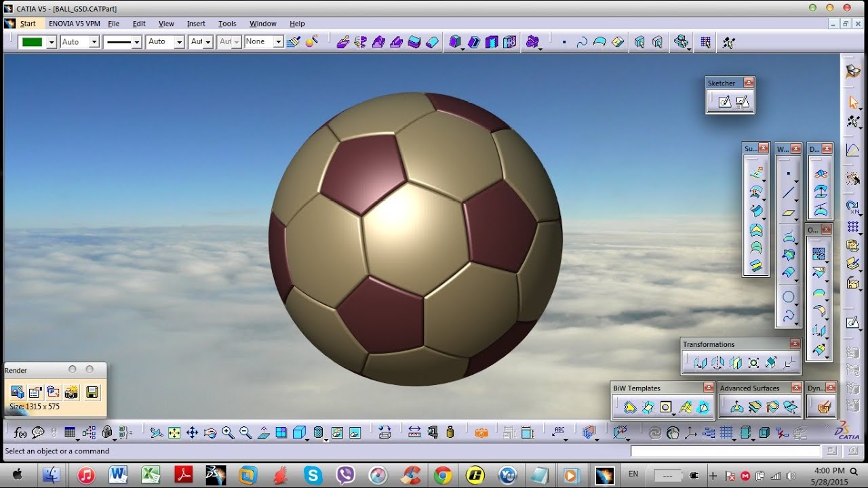Close the Advanced Surfaces floating toolbar
The height and width of the screenshot is (488, 868).
(795, 388)
